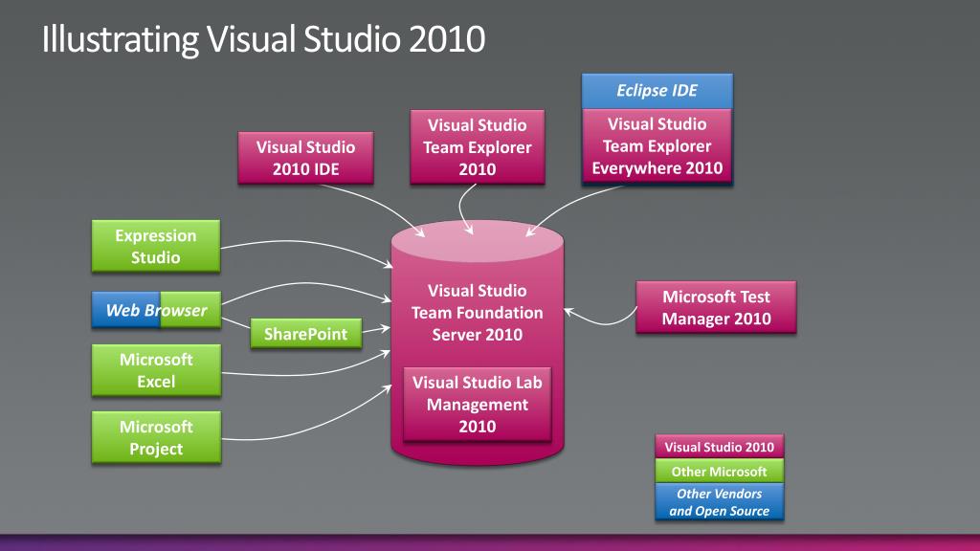980x551 pixels.
Task: Select the 'Microsoft Excel' box
Action: (156, 370)
